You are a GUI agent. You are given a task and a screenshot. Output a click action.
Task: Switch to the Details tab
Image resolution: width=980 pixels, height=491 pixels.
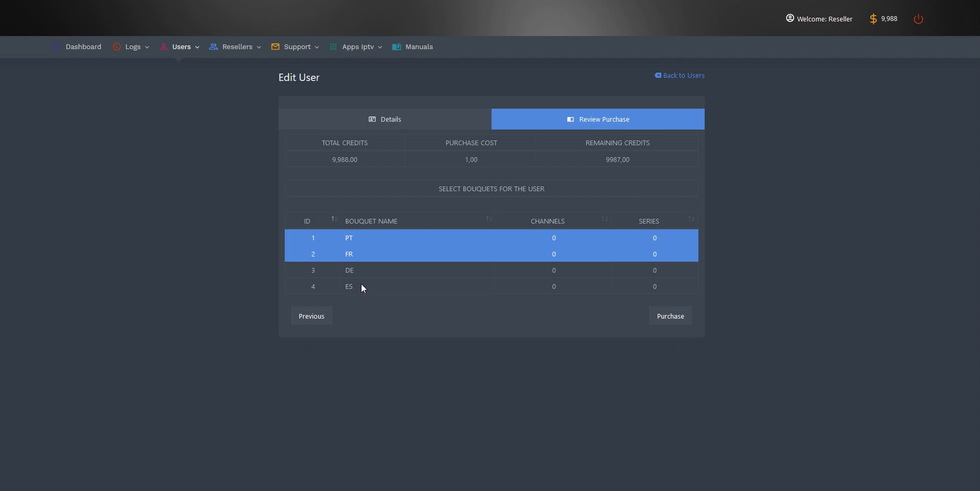point(385,119)
